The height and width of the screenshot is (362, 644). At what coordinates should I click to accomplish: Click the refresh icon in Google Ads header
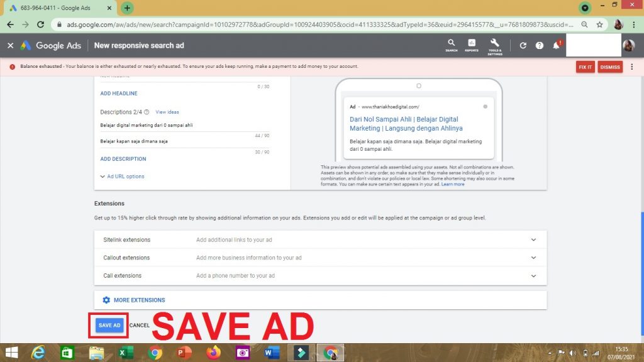[523, 46]
